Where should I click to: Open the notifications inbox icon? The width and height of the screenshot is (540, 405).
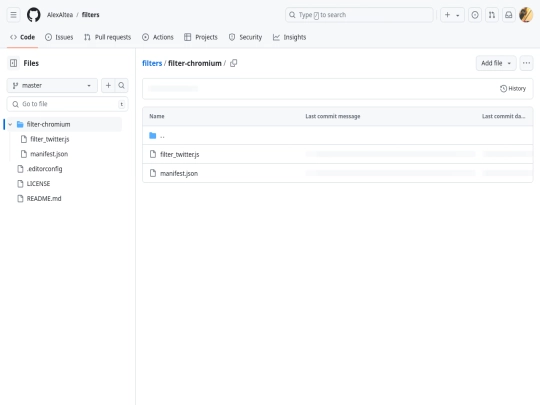[509, 15]
